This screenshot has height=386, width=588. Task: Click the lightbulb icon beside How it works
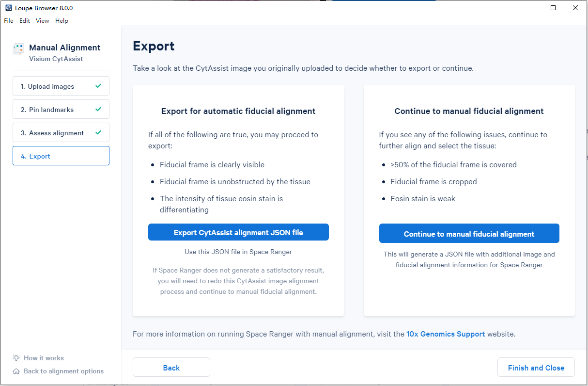[16, 358]
